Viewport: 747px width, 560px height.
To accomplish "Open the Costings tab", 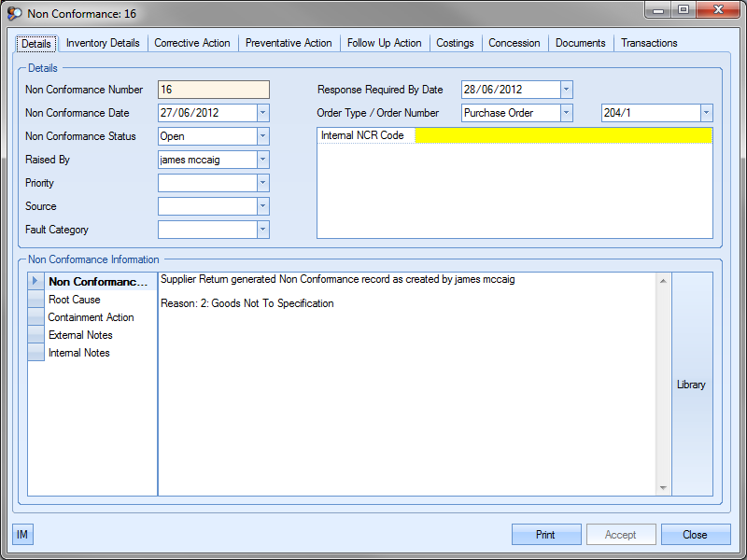I will pos(455,43).
